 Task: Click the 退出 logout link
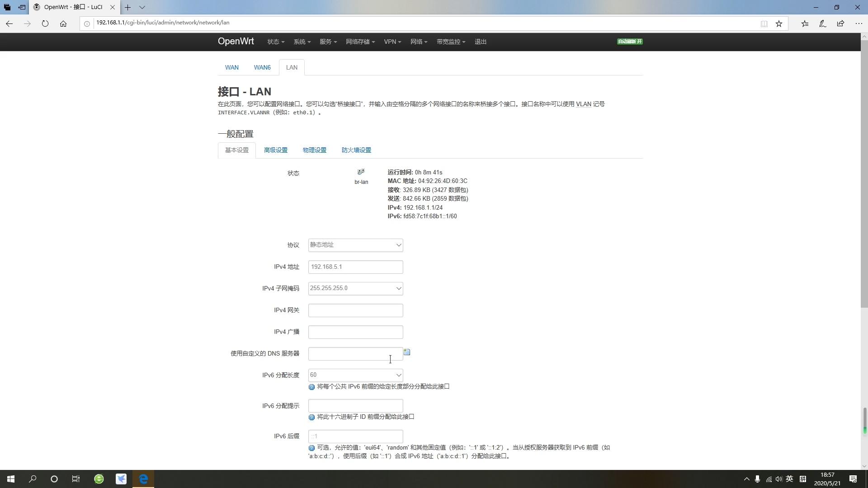pos(481,42)
